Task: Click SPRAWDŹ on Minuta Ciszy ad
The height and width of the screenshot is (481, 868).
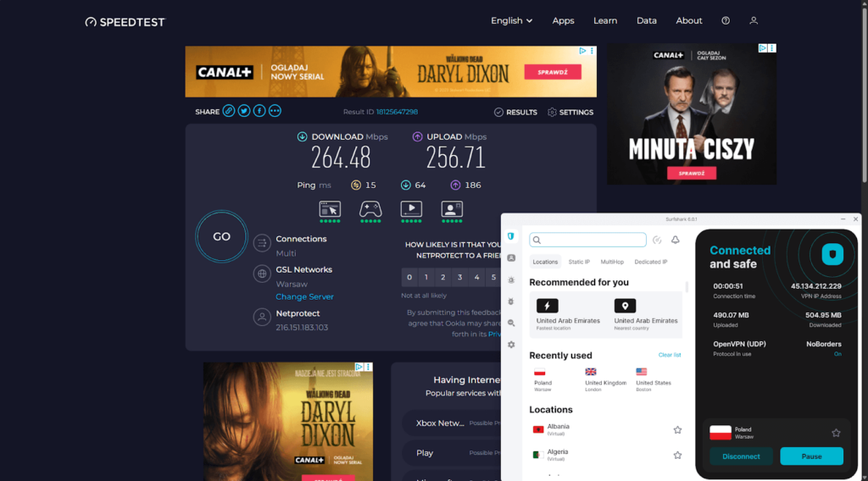Action: (x=692, y=173)
